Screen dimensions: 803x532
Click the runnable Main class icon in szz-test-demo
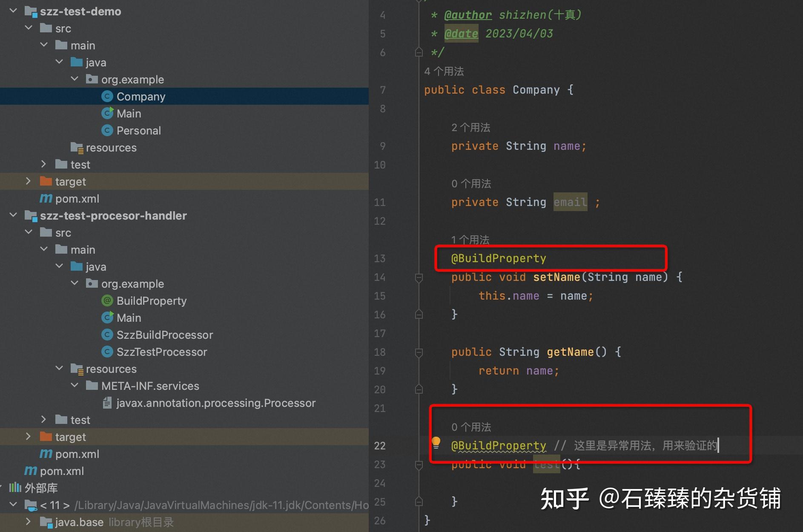107,113
